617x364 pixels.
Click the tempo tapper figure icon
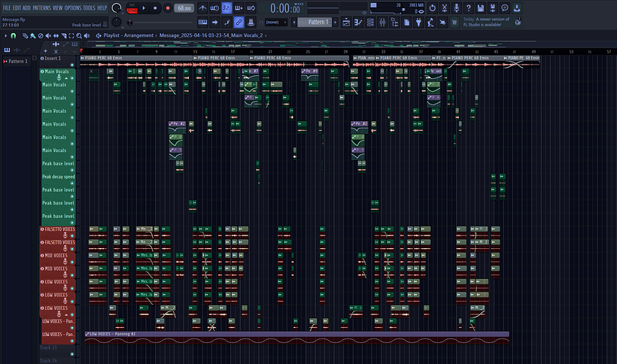430,23
